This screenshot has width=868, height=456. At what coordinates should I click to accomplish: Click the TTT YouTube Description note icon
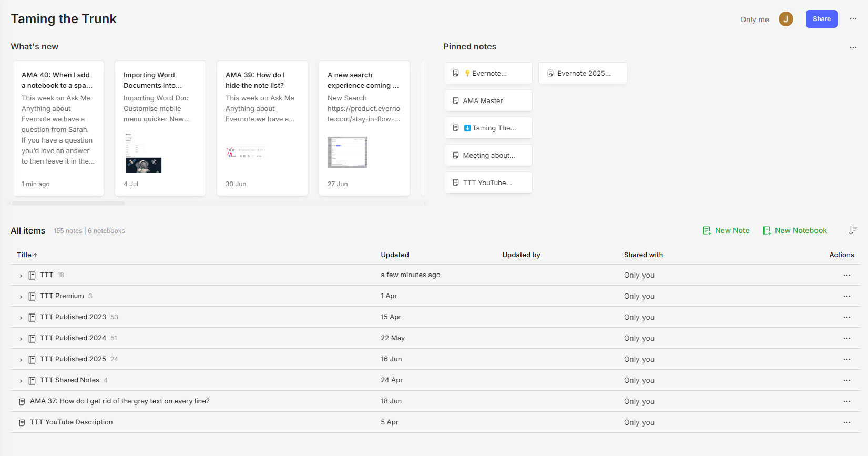22,422
